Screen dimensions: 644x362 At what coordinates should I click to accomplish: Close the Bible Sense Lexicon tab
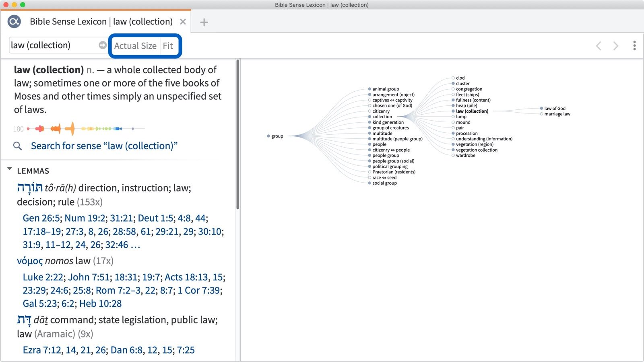[183, 22]
